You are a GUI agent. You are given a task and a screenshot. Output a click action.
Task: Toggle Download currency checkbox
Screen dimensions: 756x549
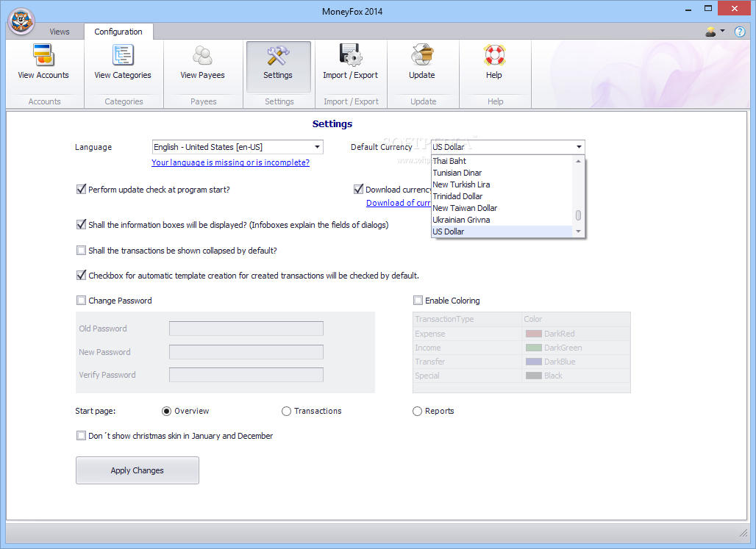point(358,190)
